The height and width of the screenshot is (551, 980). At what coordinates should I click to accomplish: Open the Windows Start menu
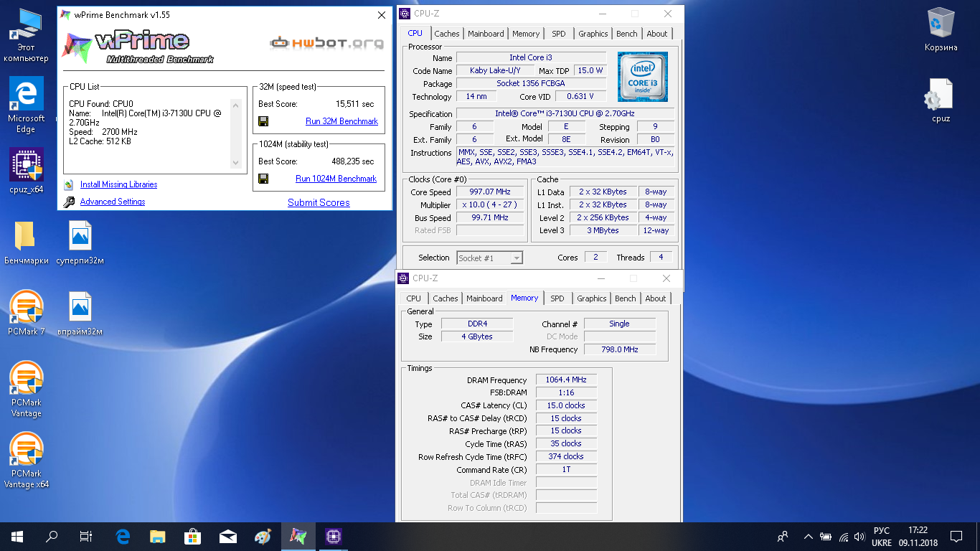(17, 536)
